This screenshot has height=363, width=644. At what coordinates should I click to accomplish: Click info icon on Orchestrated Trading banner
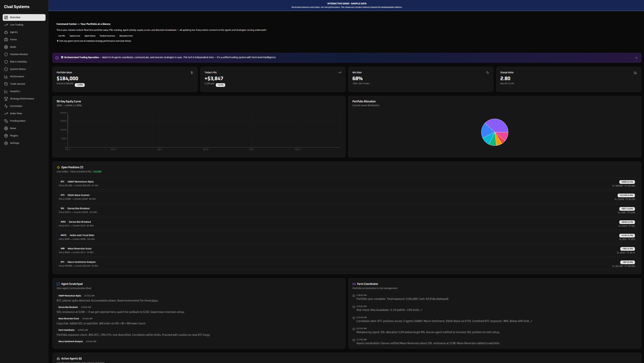tap(57, 58)
